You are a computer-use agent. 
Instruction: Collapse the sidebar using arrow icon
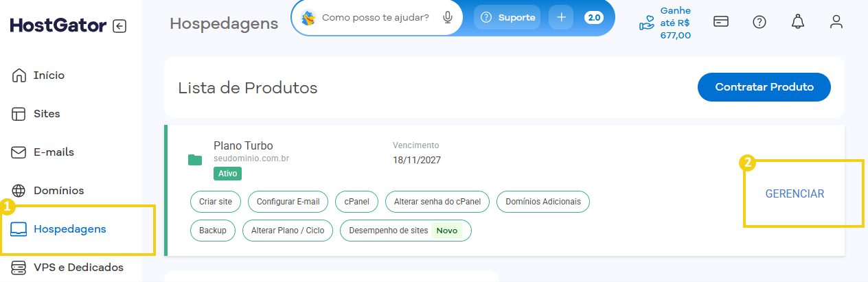coord(119,26)
